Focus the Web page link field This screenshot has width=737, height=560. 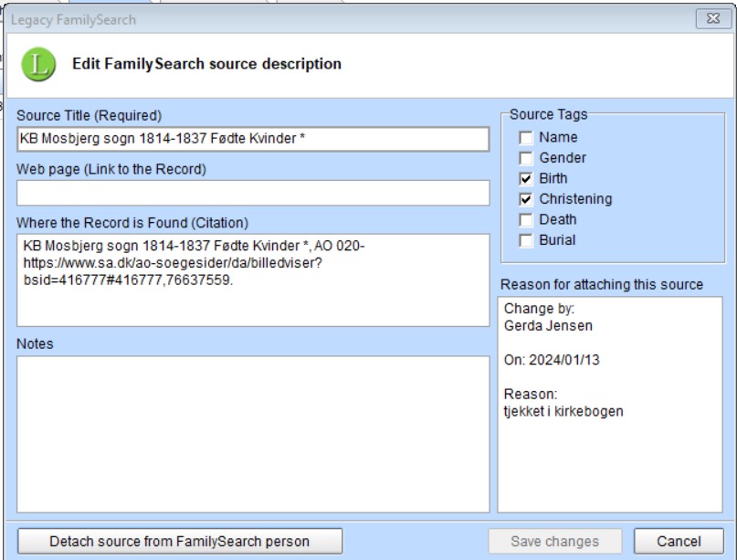point(253,193)
